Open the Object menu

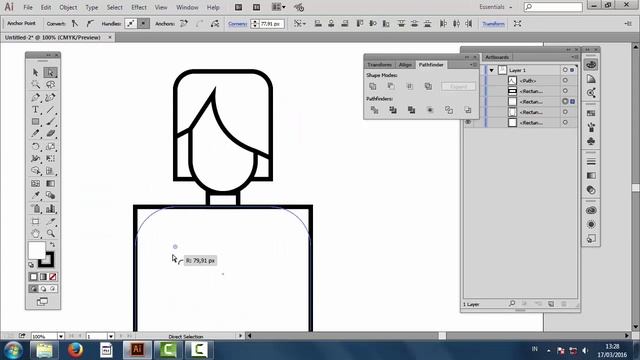tap(68, 7)
